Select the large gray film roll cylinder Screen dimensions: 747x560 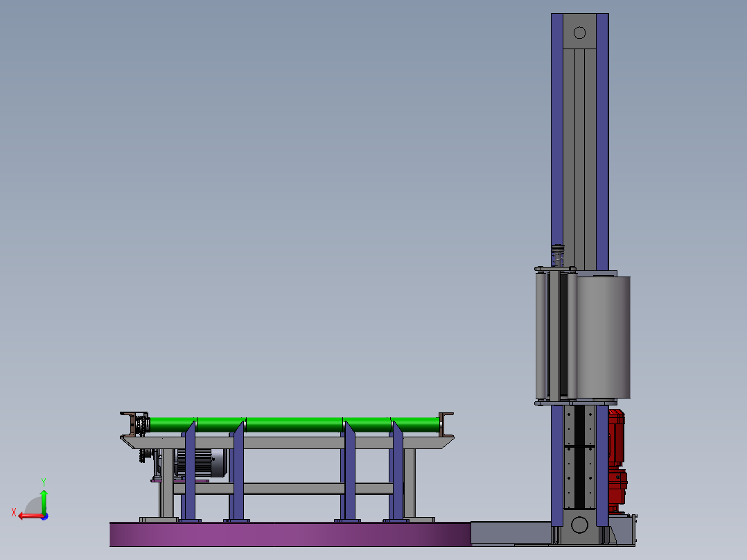[603, 337]
